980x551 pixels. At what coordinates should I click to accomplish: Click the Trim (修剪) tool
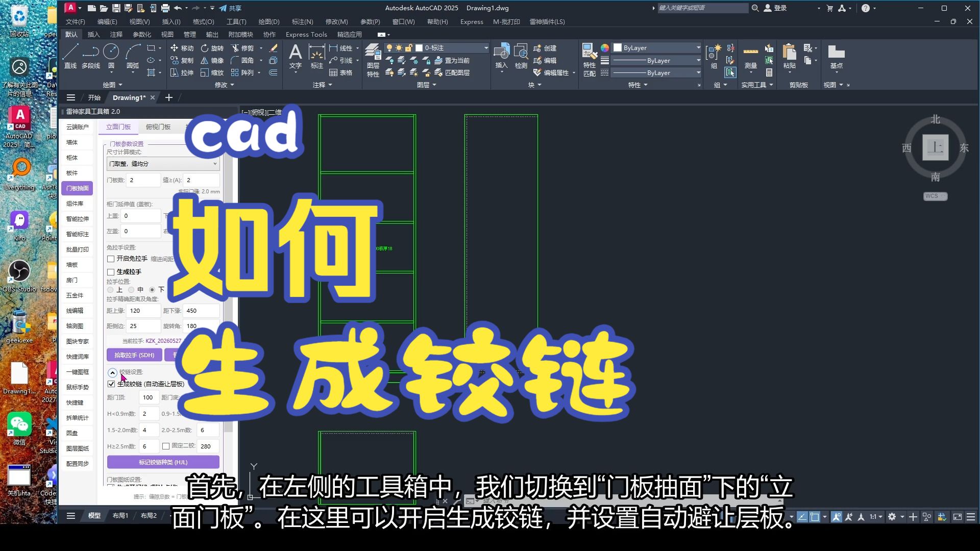tap(242, 48)
